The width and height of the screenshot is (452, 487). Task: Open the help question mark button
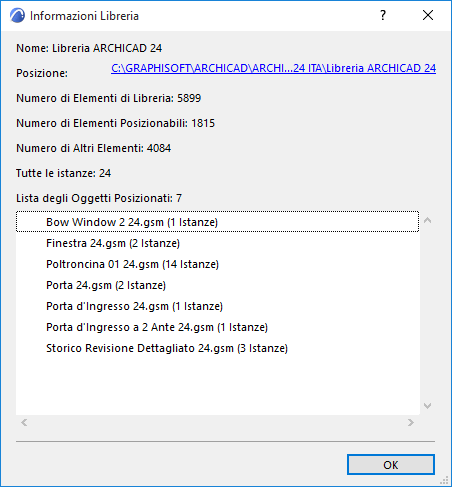coord(383,15)
